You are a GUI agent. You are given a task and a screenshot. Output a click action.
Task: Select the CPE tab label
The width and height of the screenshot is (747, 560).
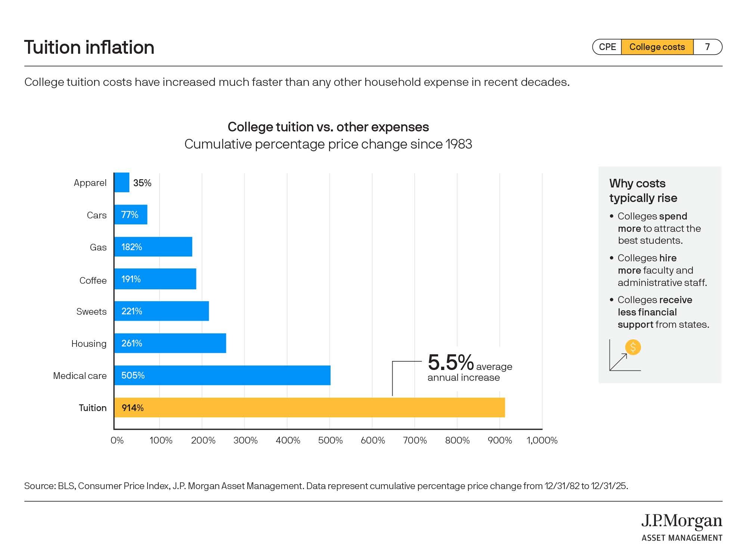coord(607,47)
